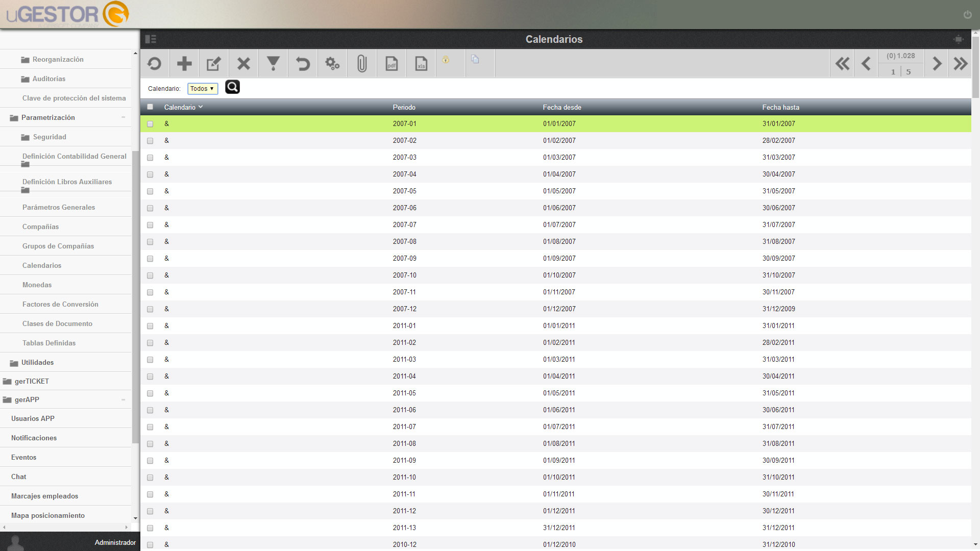This screenshot has width=980, height=551.
Task: Open Parámetros Generales menu item
Action: point(59,207)
